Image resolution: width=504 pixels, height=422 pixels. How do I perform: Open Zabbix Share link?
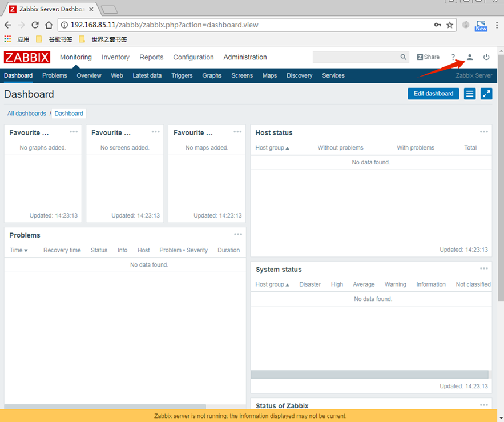(x=428, y=57)
